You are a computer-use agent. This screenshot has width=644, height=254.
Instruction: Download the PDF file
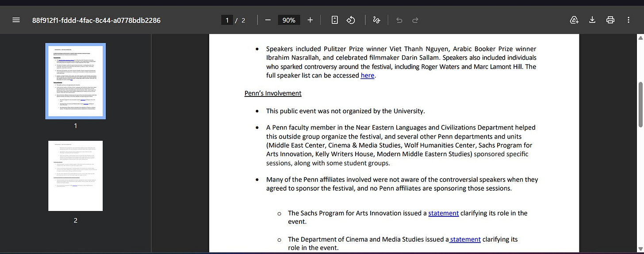point(592,20)
